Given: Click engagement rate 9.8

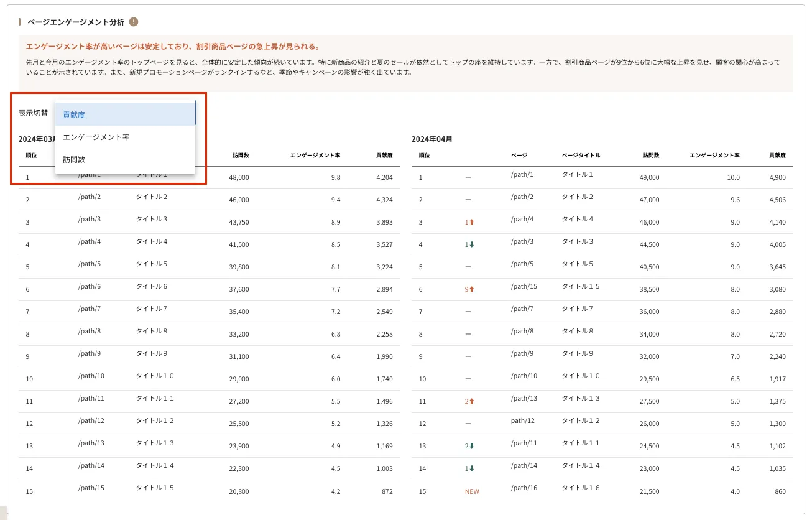Looking at the screenshot, I should (336, 177).
